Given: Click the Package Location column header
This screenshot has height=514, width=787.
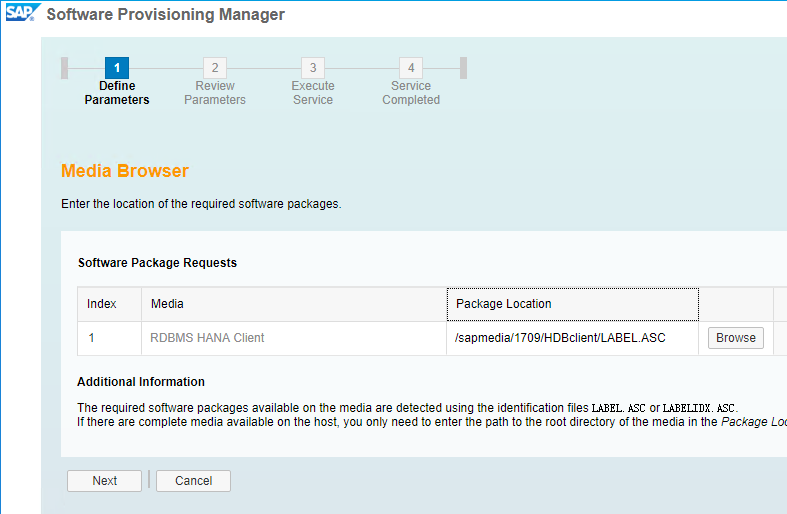Looking at the screenshot, I should [x=573, y=304].
